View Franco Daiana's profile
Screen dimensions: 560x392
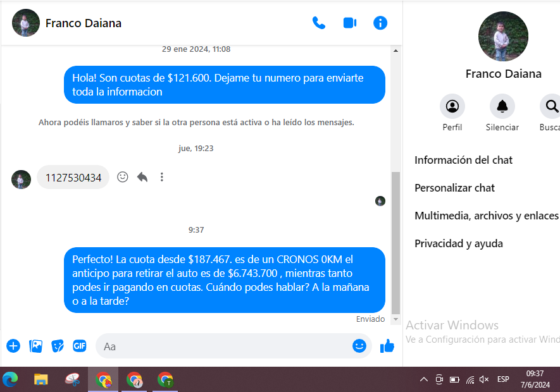(452, 106)
